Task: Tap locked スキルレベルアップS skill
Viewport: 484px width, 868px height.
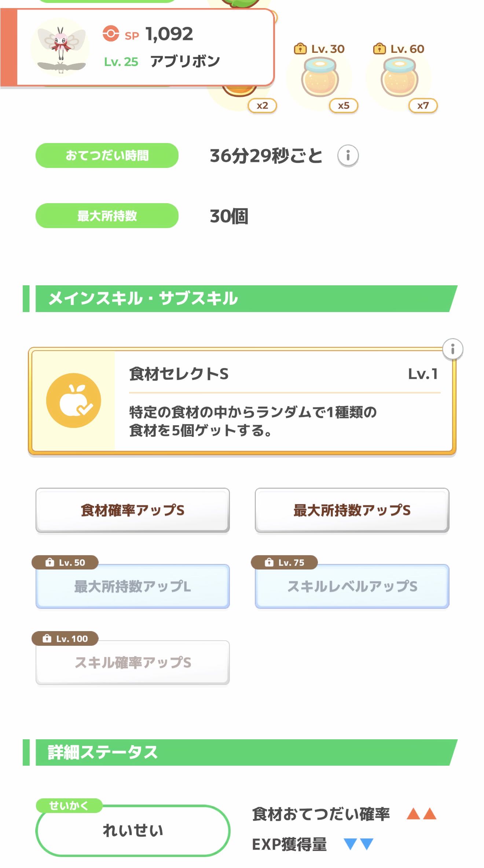Action: click(352, 586)
